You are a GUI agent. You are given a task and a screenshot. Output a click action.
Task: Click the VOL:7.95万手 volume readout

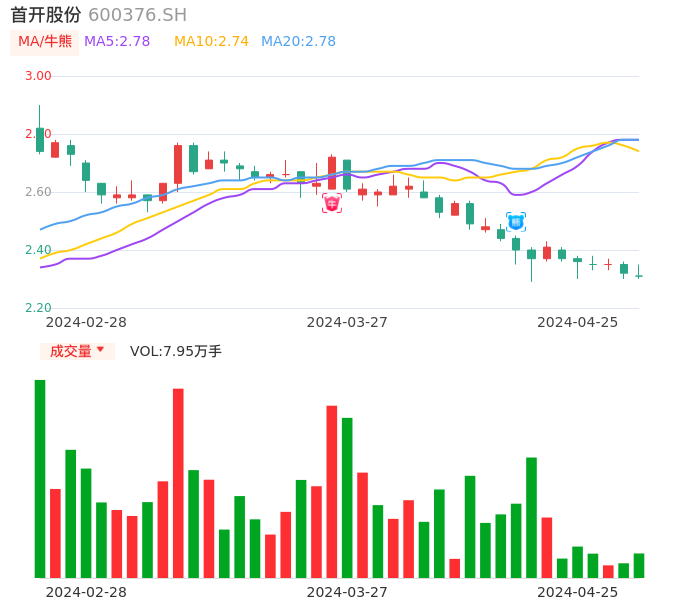tap(176, 351)
